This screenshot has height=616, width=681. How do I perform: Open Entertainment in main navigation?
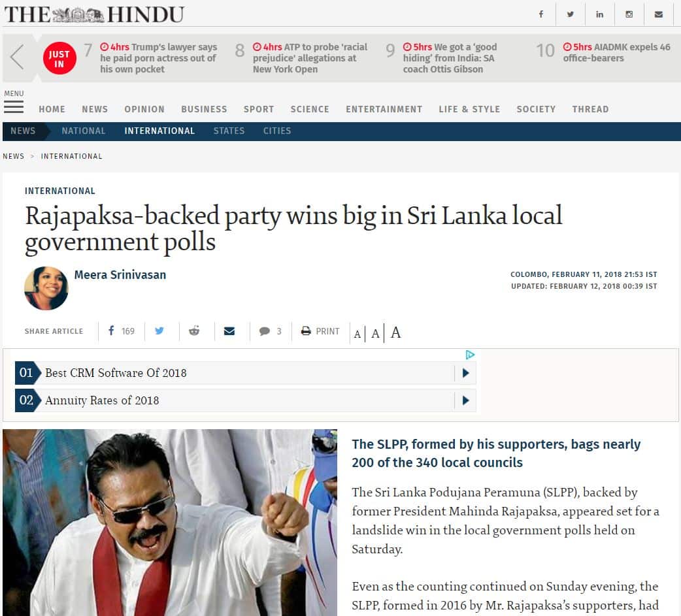(x=384, y=109)
